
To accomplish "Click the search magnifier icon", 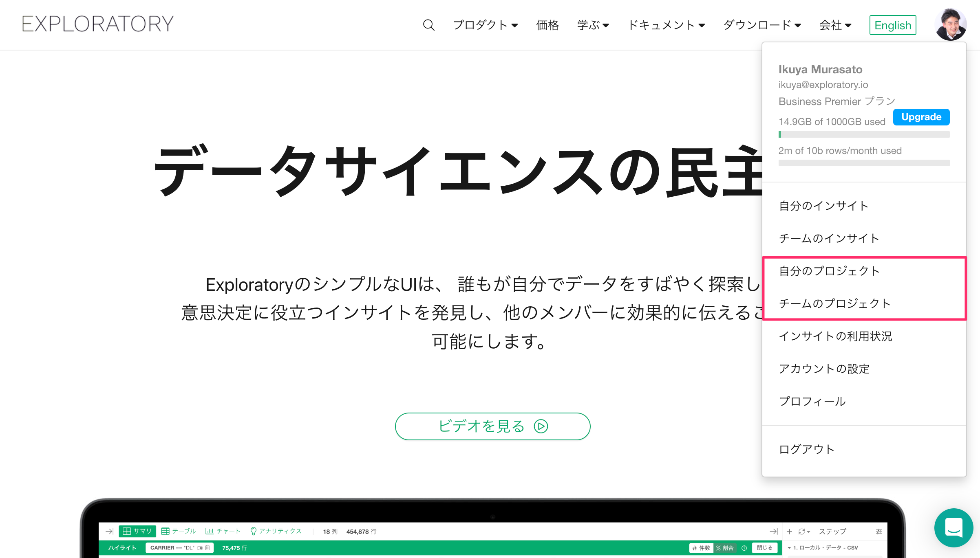I will [428, 25].
